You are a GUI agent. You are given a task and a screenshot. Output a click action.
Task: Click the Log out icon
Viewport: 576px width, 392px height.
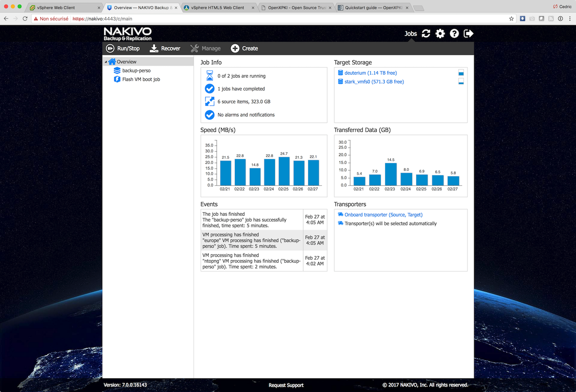click(x=468, y=34)
